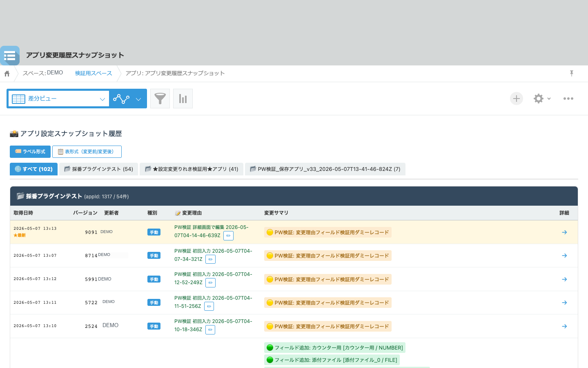Open the 検証用スペース breadcrumb link
The height and width of the screenshot is (368, 588).
pyautogui.click(x=94, y=73)
